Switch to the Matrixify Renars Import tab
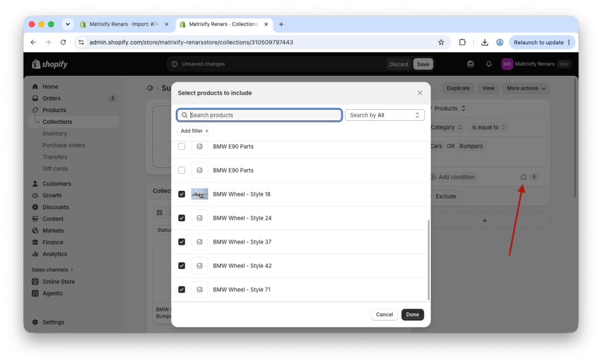This screenshot has width=602, height=364. point(124,24)
